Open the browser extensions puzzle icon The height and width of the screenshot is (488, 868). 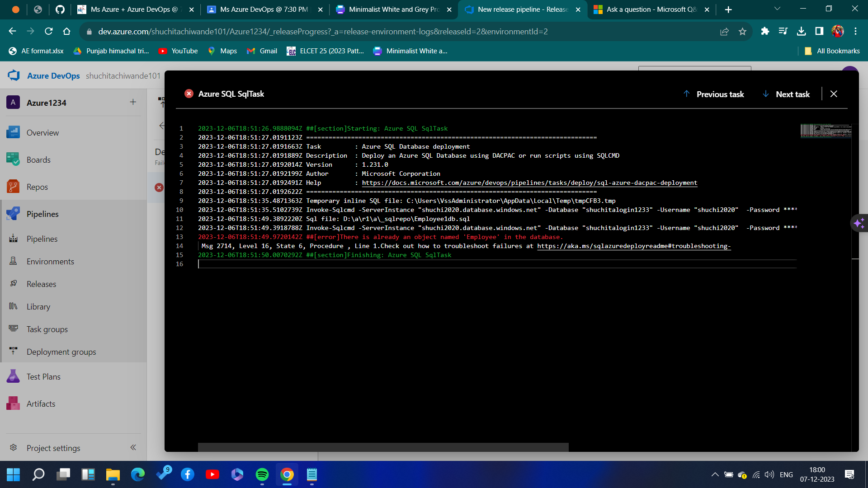[x=765, y=31]
